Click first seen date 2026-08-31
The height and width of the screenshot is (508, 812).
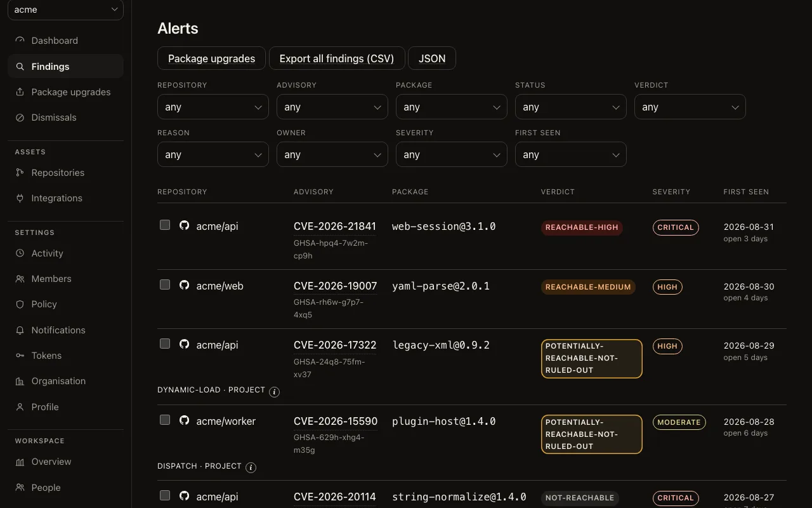coord(749,227)
